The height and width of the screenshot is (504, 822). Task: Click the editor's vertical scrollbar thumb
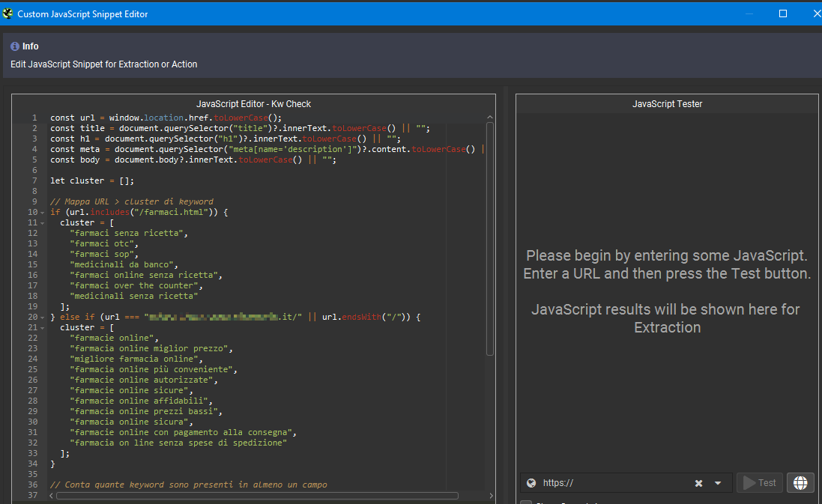point(490,238)
